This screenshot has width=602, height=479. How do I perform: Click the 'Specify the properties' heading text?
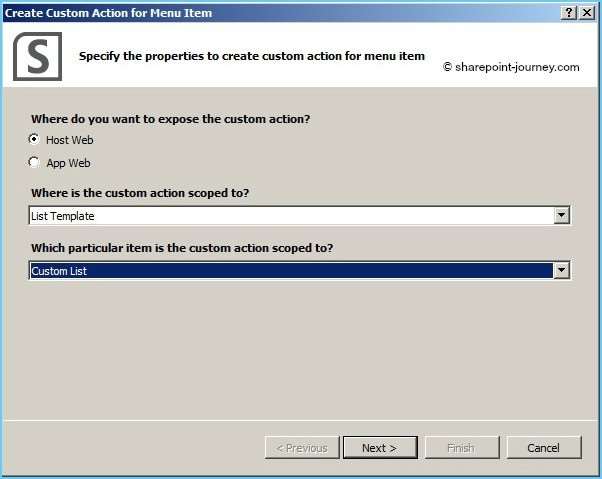coord(252,56)
